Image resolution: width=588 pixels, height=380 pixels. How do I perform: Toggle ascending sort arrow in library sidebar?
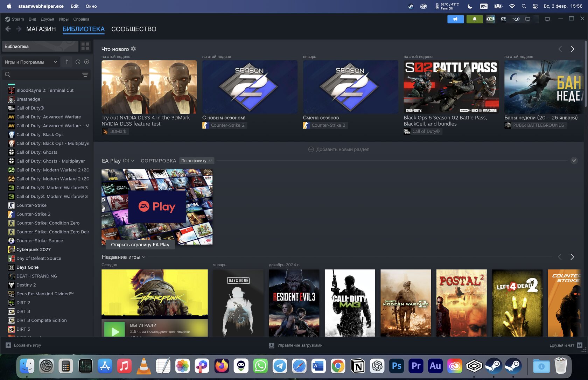[67, 62]
